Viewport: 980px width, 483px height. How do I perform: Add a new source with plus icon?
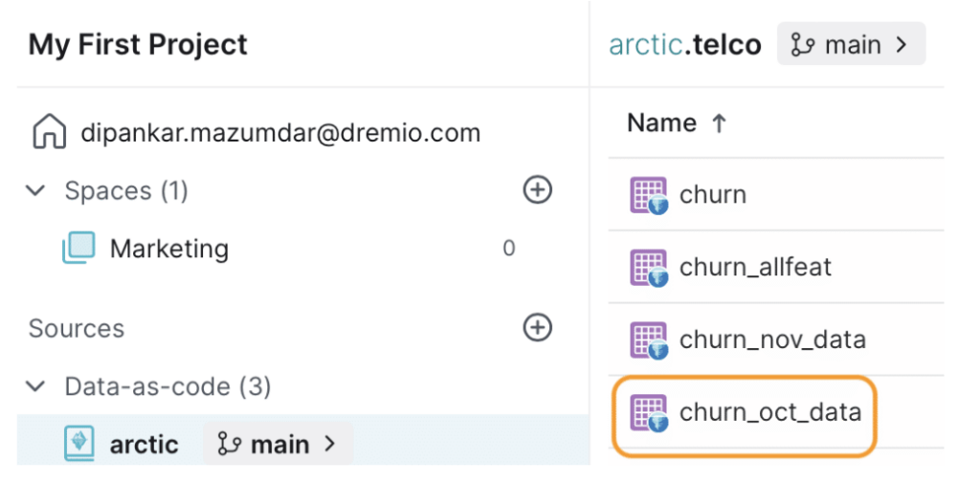(x=538, y=327)
